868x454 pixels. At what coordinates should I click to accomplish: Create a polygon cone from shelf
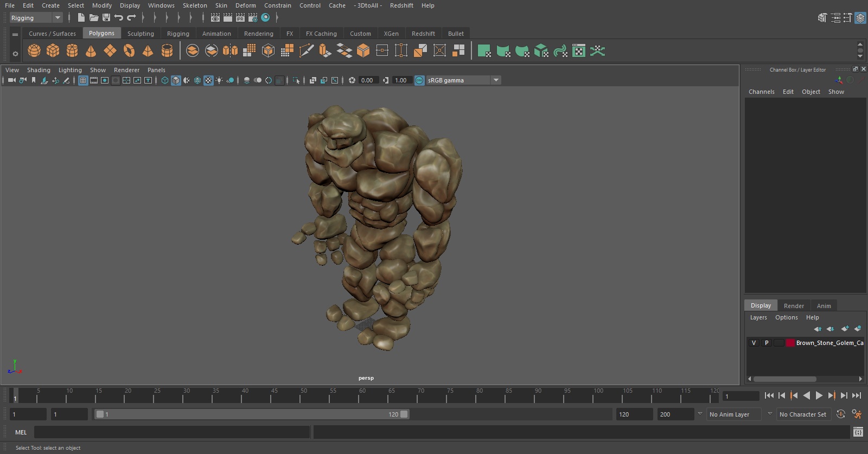tap(91, 51)
